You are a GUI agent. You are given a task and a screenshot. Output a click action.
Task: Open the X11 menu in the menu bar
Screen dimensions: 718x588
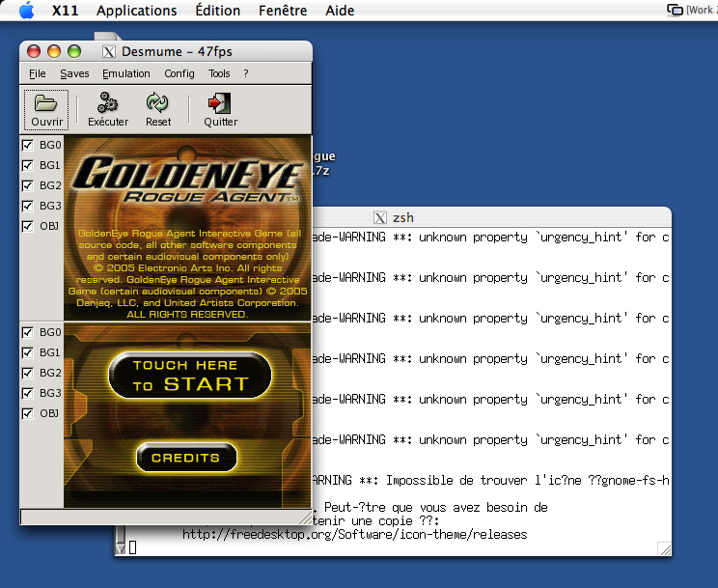tap(65, 10)
